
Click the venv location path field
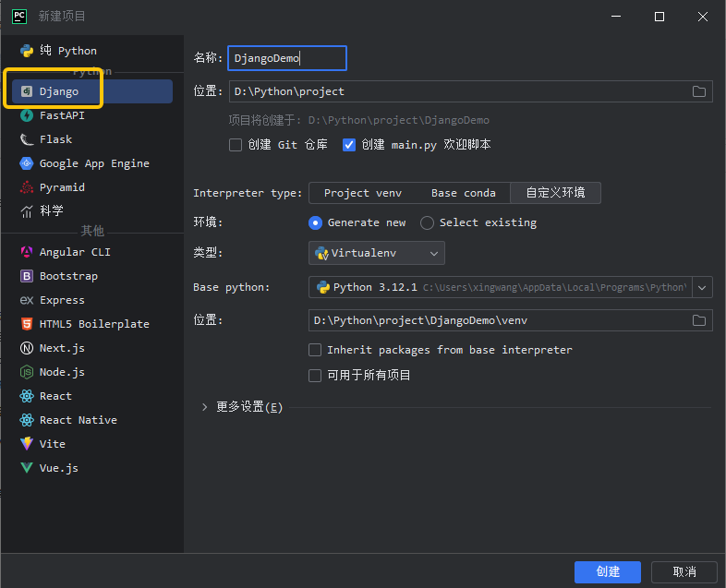tap(510, 320)
